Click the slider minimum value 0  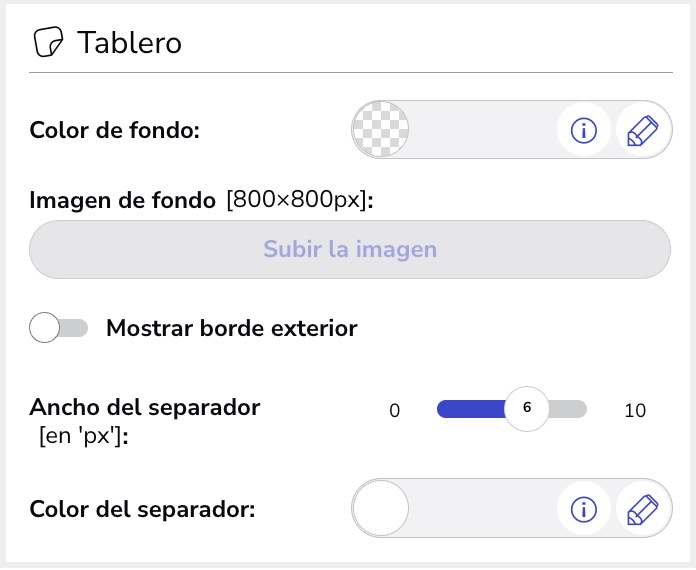pyautogui.click(x=395, y=411)
